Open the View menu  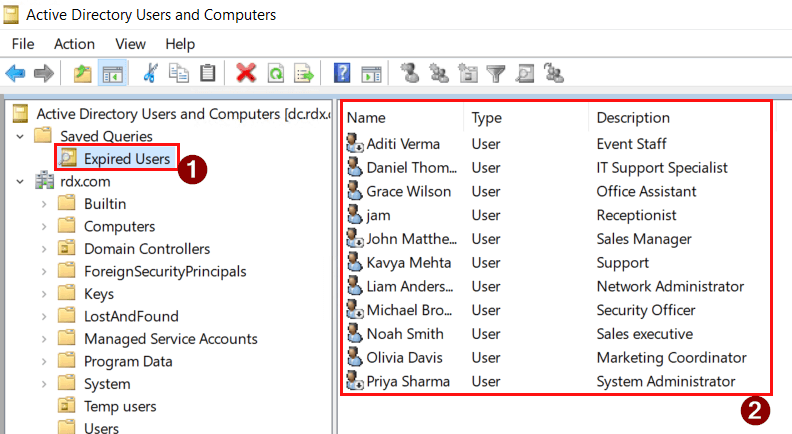130,44
